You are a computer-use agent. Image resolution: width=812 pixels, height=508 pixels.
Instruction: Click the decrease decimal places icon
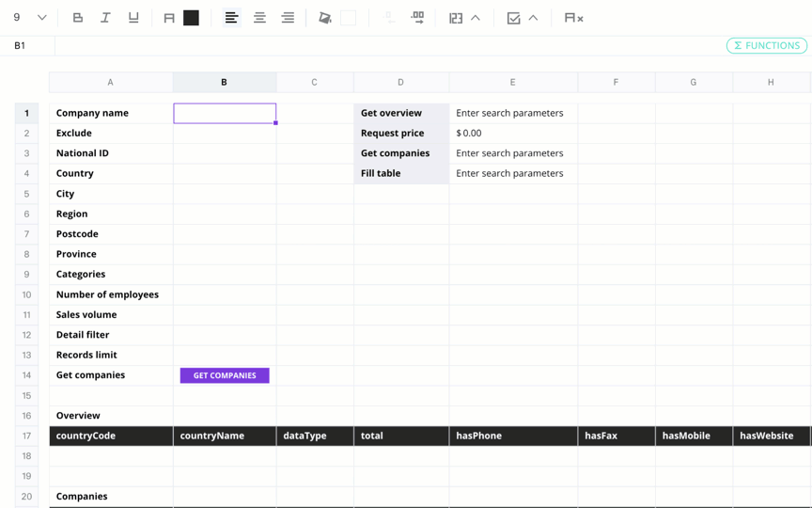click(389, 18)
